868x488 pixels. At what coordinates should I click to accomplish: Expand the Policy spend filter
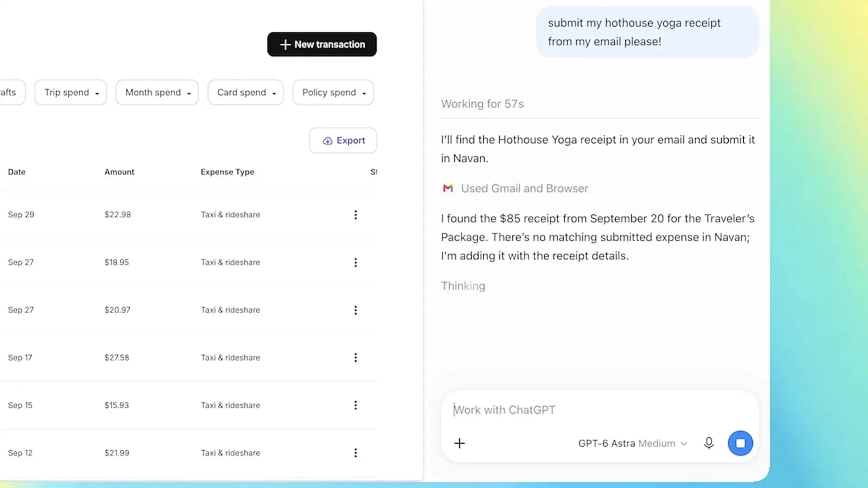coord(333,93)
